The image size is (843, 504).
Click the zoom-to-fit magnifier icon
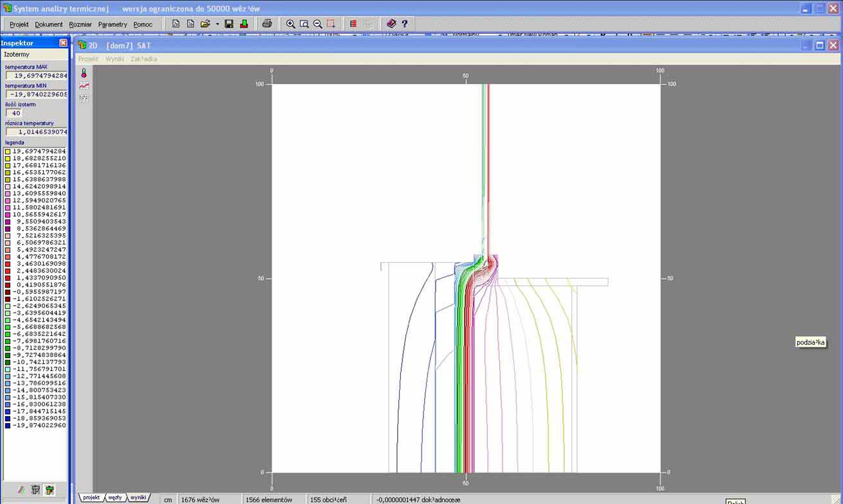click(304, 24)
